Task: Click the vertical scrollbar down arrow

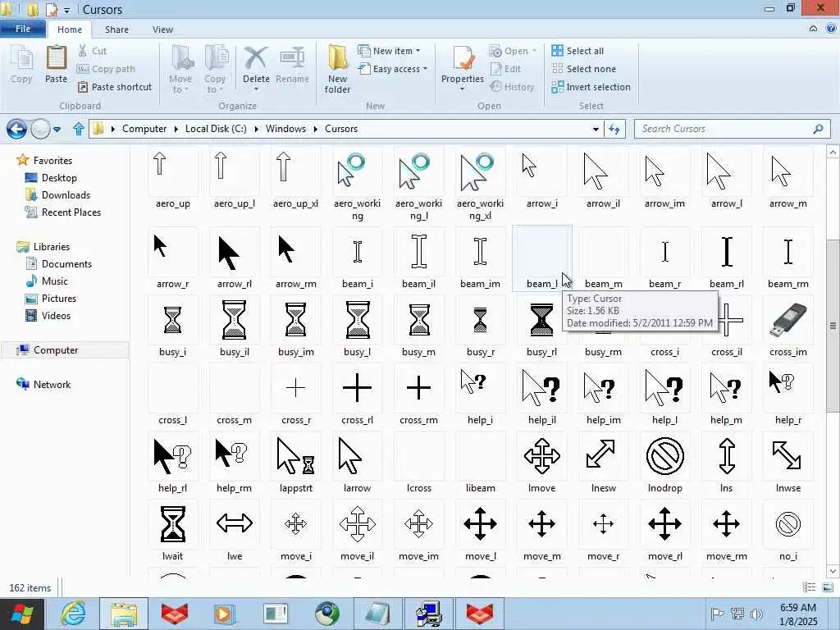Action: pos(833,571)
